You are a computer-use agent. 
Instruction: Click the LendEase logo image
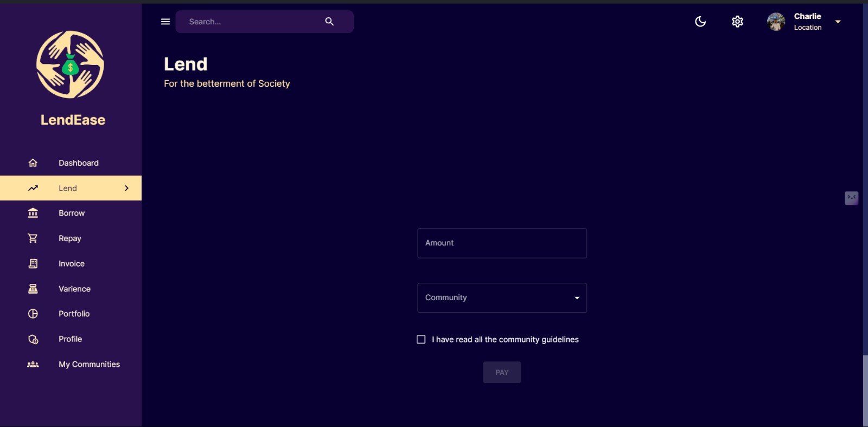(x=70, y=64)
